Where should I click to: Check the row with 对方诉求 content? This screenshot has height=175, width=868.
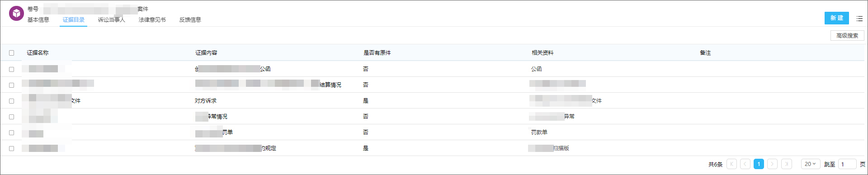tap(12, 101)
